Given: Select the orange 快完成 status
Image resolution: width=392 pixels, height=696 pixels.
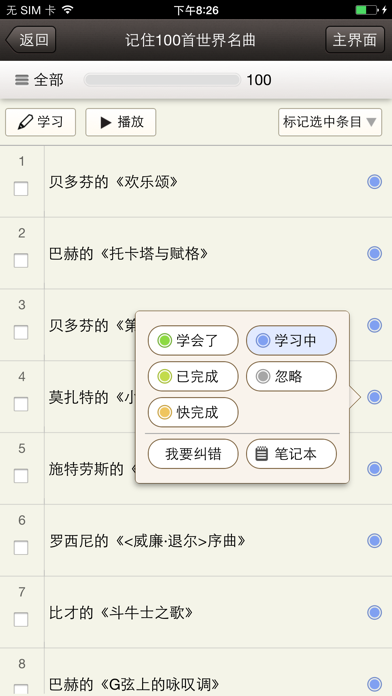Looking at the screenshot, I should click(193, 412).
